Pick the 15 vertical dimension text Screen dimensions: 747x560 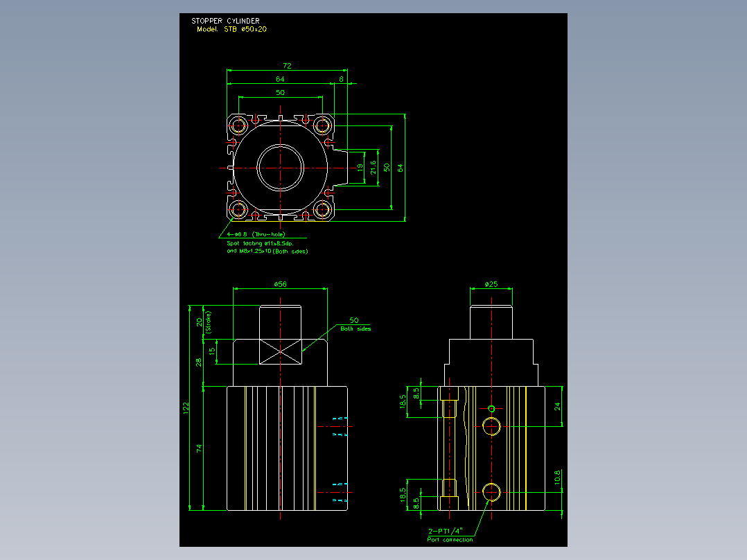coord(212,351)
